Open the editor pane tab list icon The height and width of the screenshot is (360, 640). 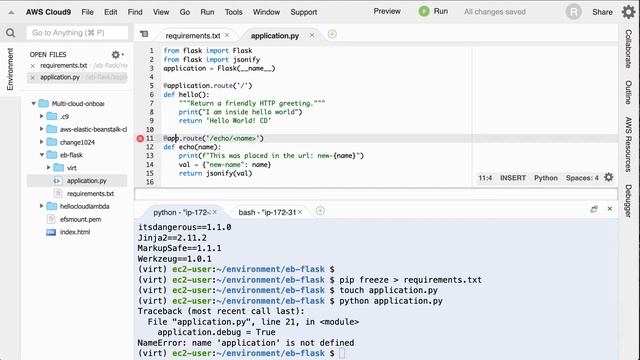point(144,34)
